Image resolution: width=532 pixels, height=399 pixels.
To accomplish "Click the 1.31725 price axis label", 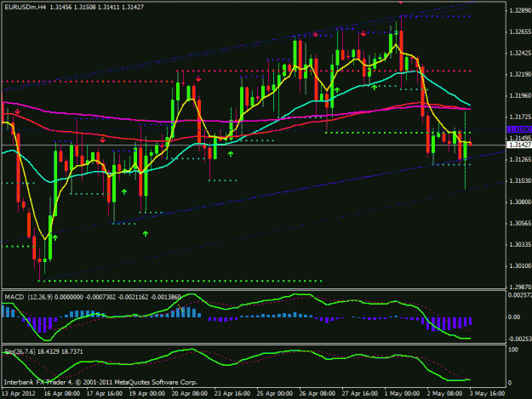I will point(520,117).
